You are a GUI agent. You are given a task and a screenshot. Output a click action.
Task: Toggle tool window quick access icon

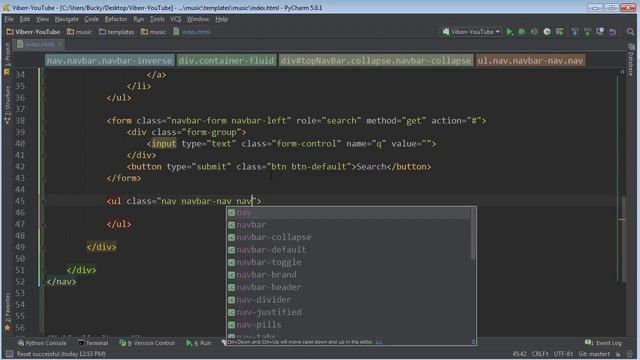[9, 354]
